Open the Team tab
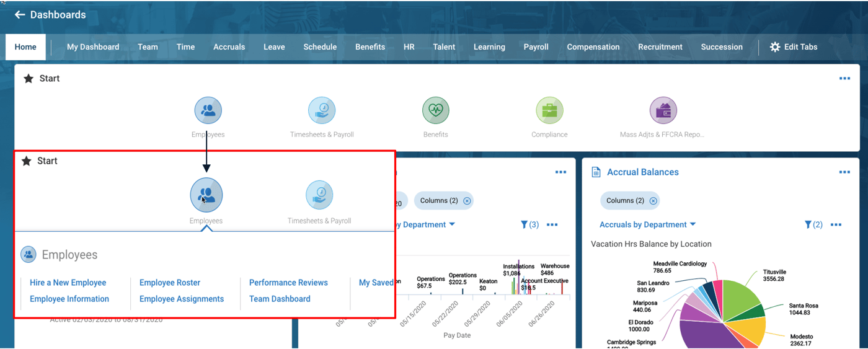The image size is (868, 349). (148, 47)
